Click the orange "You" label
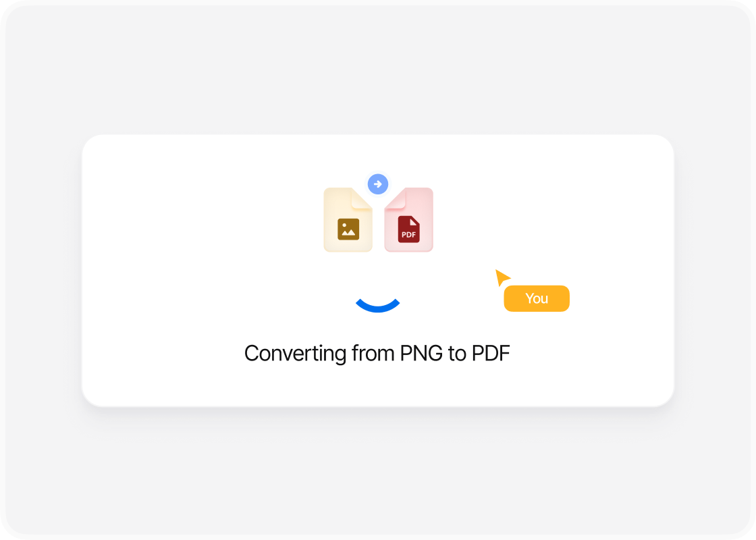756x540 pixels. (x=537, y=298)
